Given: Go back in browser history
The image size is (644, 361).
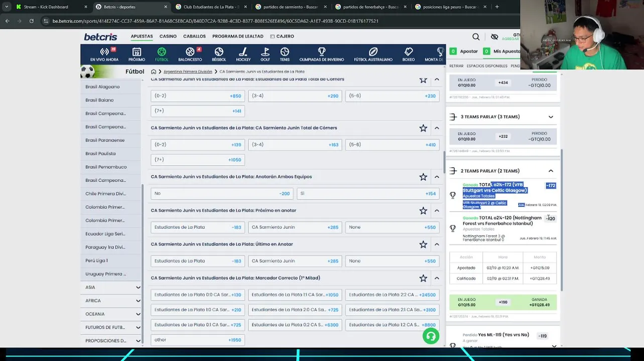Looking at the screenshot, I should point(7,21).
